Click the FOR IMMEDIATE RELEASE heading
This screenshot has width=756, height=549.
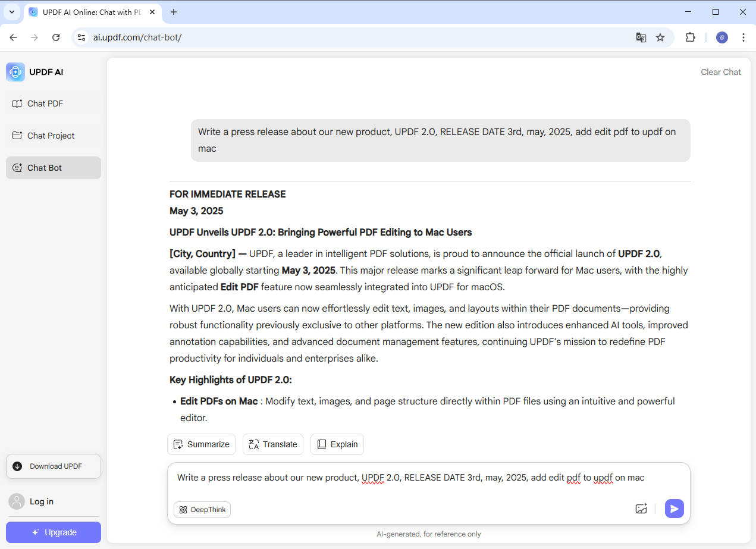click(228, 194)
